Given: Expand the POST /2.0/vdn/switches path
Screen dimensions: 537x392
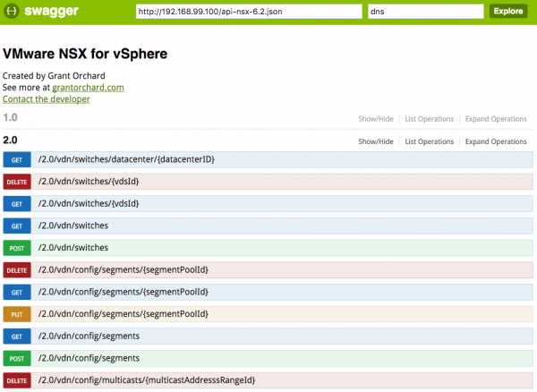Looking at the screenshot, I should click(x=73, y=248).
